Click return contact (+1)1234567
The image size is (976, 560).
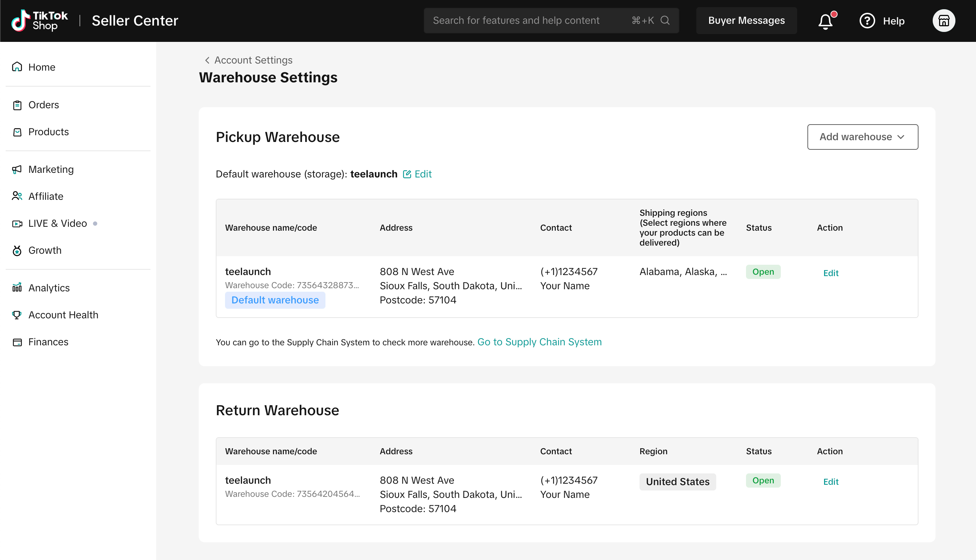(569, 480)
